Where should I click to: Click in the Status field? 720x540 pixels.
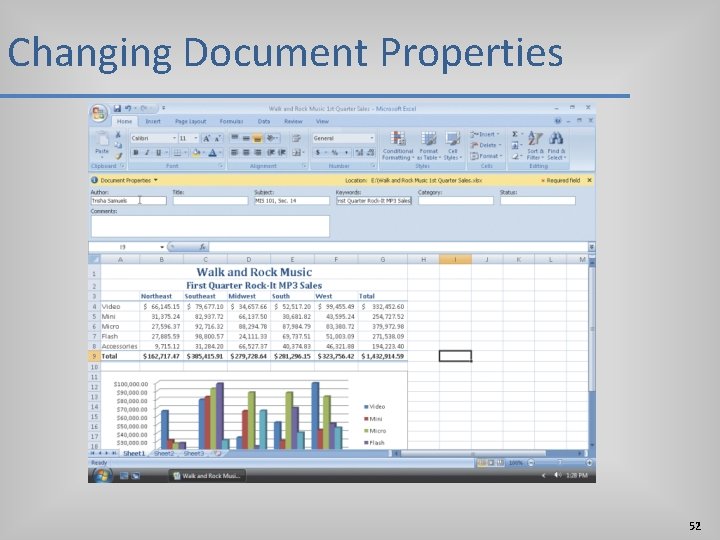pos(538,201)
